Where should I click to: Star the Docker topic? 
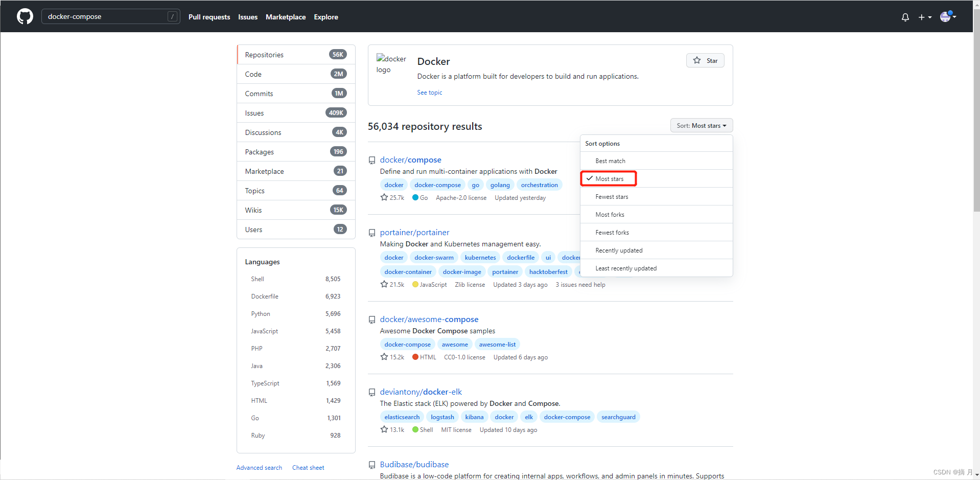705,60
